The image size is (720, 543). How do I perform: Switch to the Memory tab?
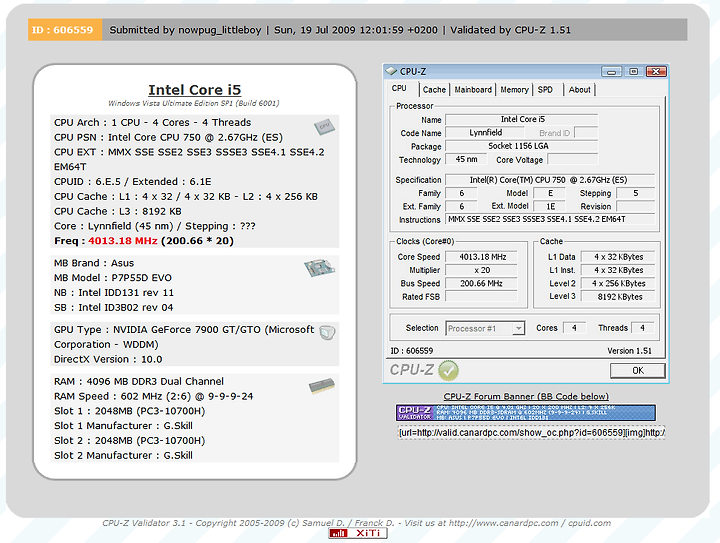click(x=514, y=90)
